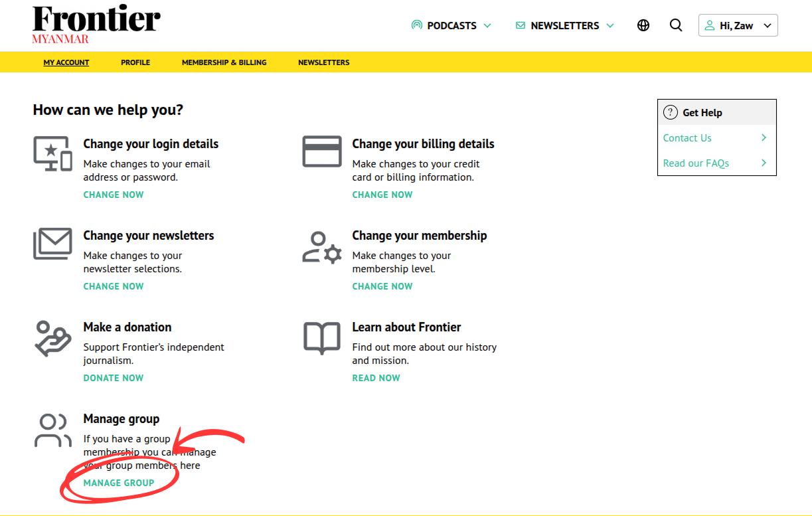This screenshot has height=516, width=812.
Task: Open the Hi, Zaw account dropdown
Action: 738,25
